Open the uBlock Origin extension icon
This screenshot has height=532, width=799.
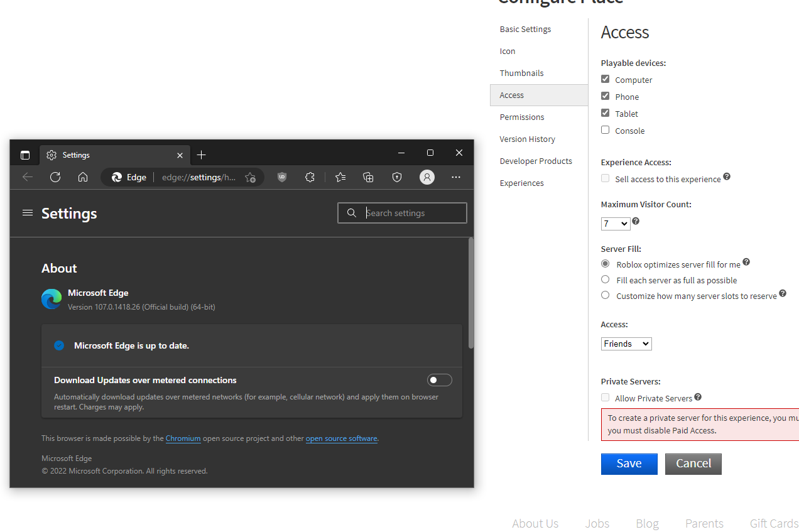pos(282,177)
